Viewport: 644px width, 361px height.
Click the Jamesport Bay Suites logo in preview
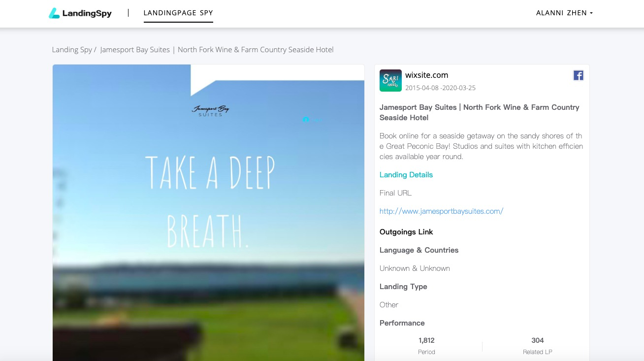point(210,111)
